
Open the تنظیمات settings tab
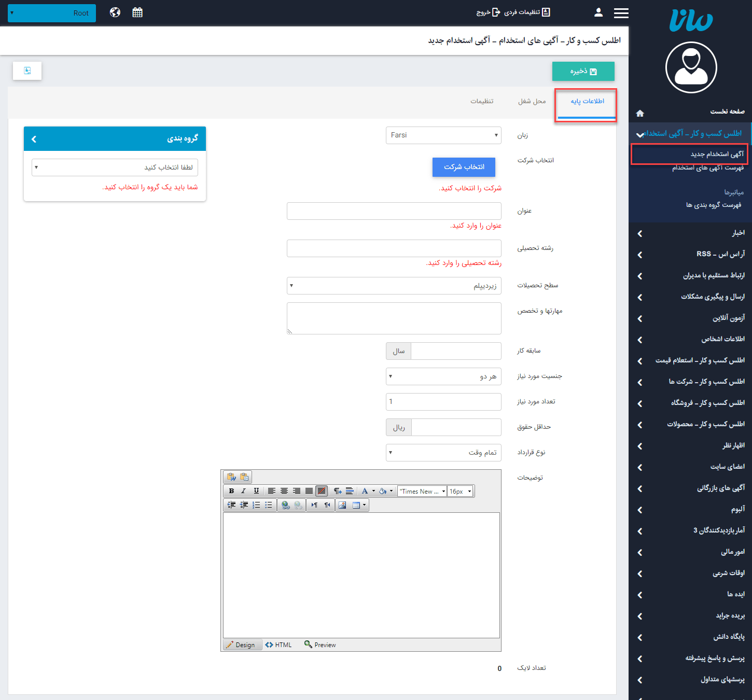click(x=483, y=102)
